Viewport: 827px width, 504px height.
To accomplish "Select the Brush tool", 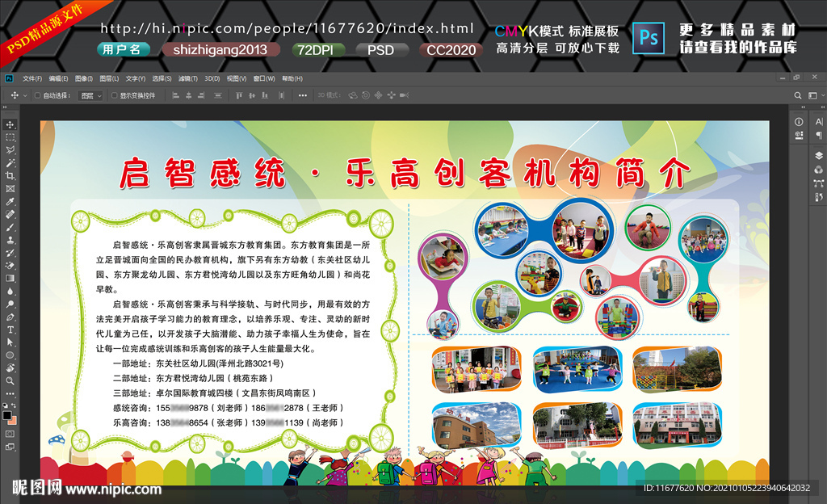I will point(10,227).
